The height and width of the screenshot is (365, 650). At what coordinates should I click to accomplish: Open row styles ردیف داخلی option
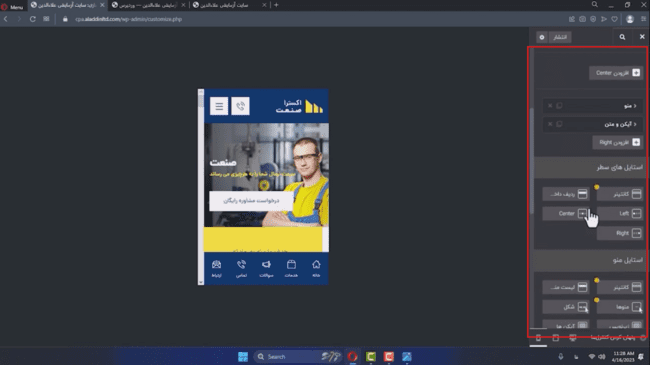(x=566, y=194)
